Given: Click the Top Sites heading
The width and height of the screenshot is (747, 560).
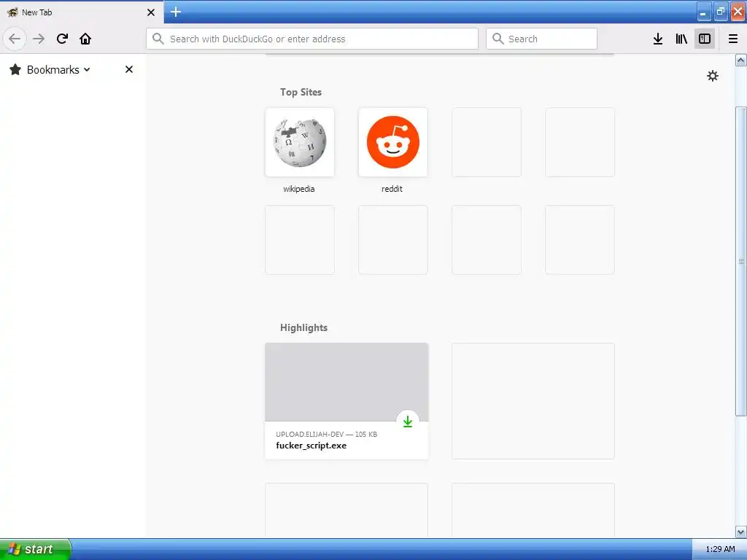Looking at the screenshot, I should pyautogui.click(x=301, y=92).
